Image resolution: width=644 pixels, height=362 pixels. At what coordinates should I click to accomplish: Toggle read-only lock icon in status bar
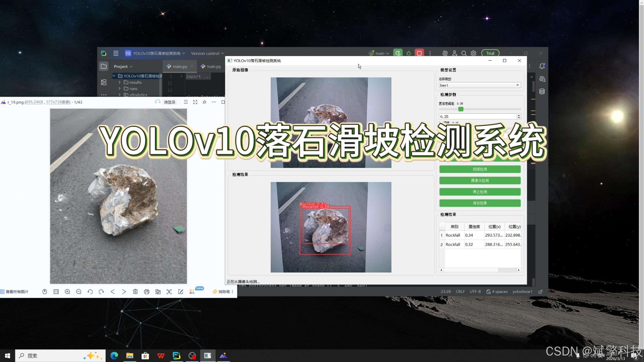tap(540, 292)
